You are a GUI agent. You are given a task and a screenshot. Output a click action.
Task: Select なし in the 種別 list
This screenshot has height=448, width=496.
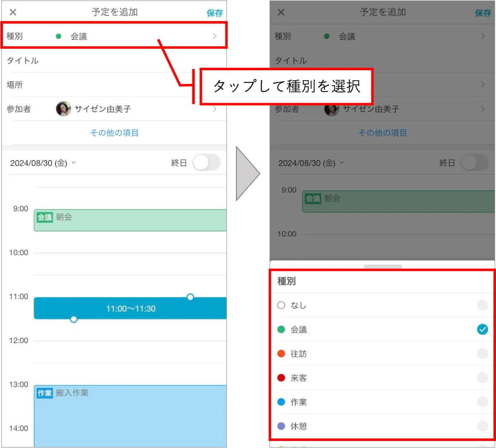click(x=383, y=305)
